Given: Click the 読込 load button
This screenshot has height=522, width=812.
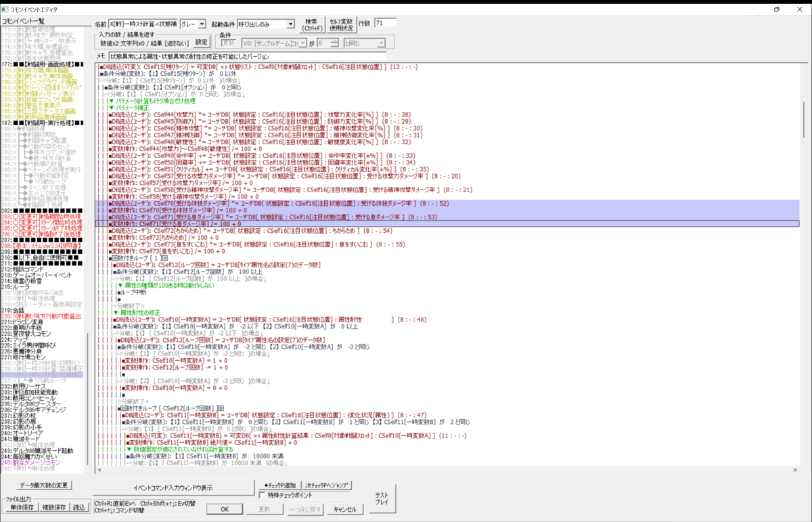Looking at the screenshot, I should click(80, 507).
